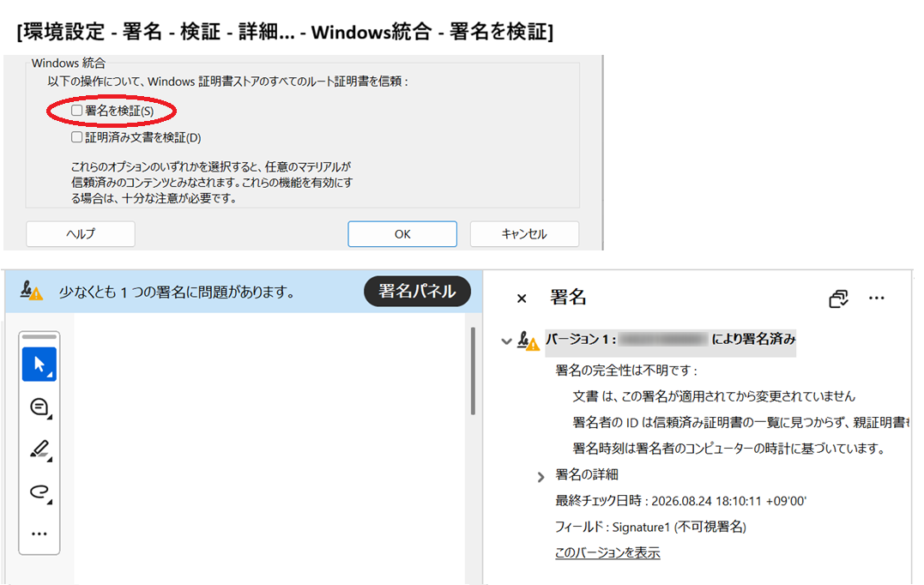Image resolution: width=924 pixels, height=585 pixels.
Task: Confirm the dialog with OK
Action: pyautogui.click(x=402, y=234)
